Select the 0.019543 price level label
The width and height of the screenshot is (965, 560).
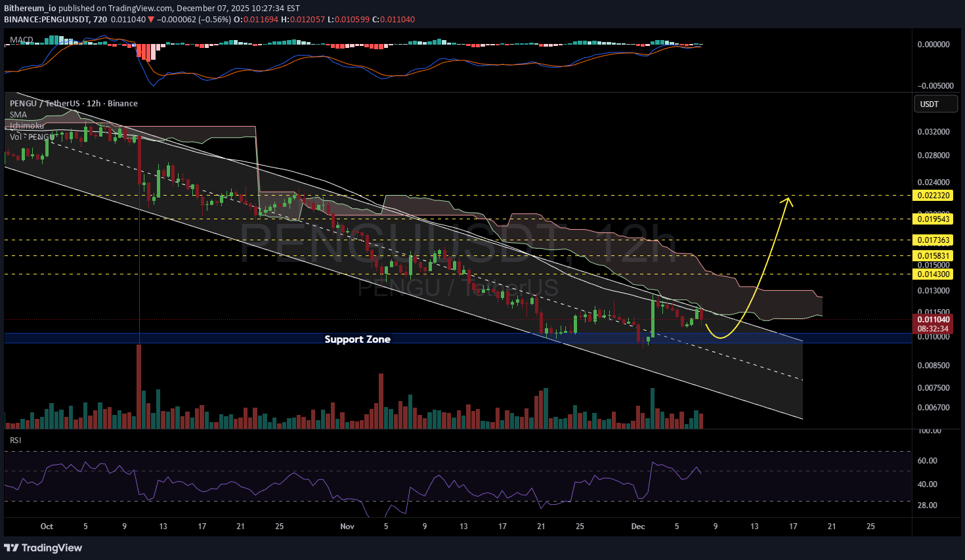pyautogui.click(x=933, y=219)
